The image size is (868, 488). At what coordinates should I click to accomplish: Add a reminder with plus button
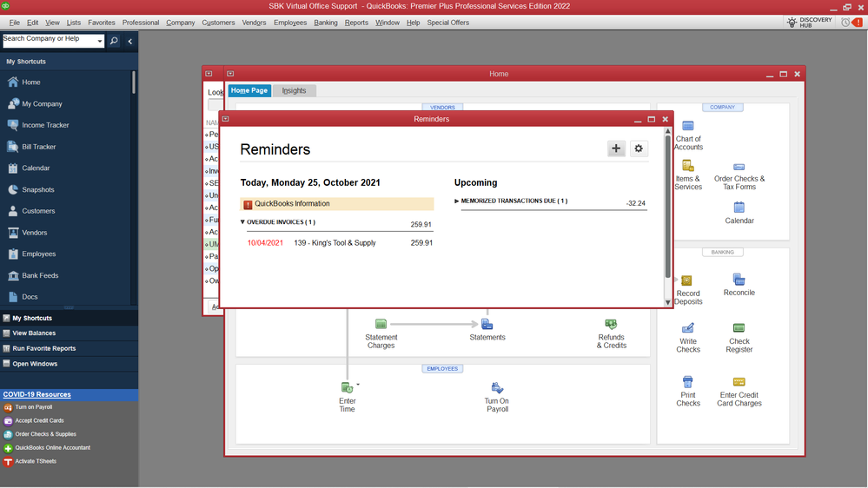(616, 148)
